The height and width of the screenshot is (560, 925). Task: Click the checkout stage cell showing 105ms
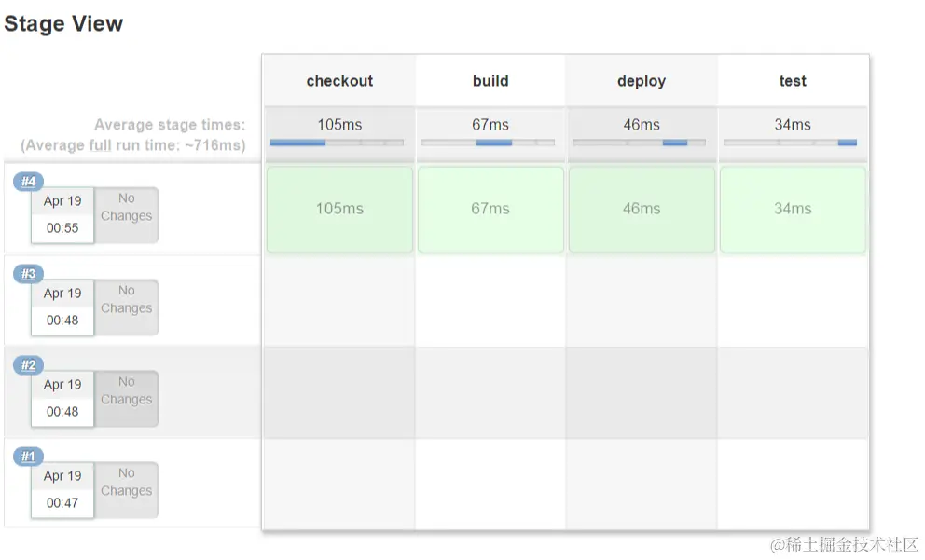tap(339, 210)
